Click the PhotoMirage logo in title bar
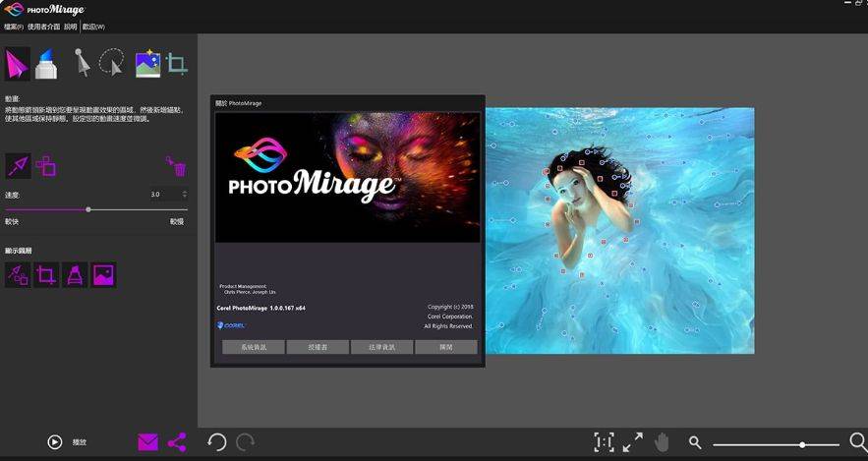This screenshot has width=868, height=461. coord(45,10)
